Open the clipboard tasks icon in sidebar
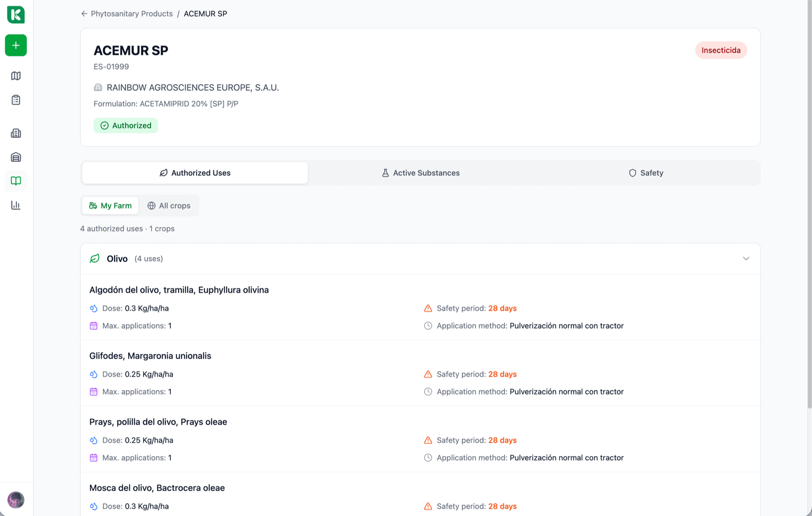The height and width of the screenshot is (516, 812). point(16,100)
